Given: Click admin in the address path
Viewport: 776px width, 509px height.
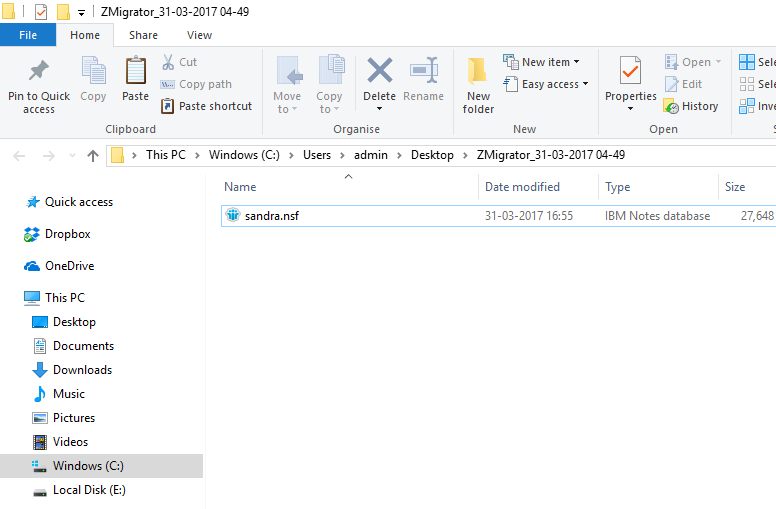Looking at the screenshot, I should [371, 155].
